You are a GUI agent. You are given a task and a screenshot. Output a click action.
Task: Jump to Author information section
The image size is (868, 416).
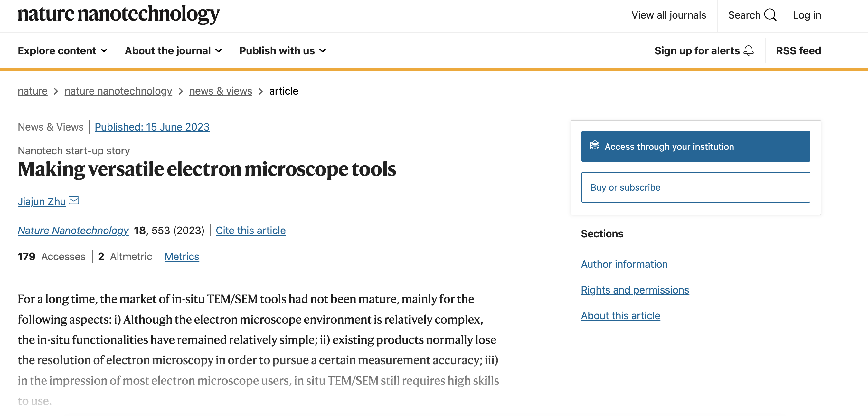(x=624, y=264)
